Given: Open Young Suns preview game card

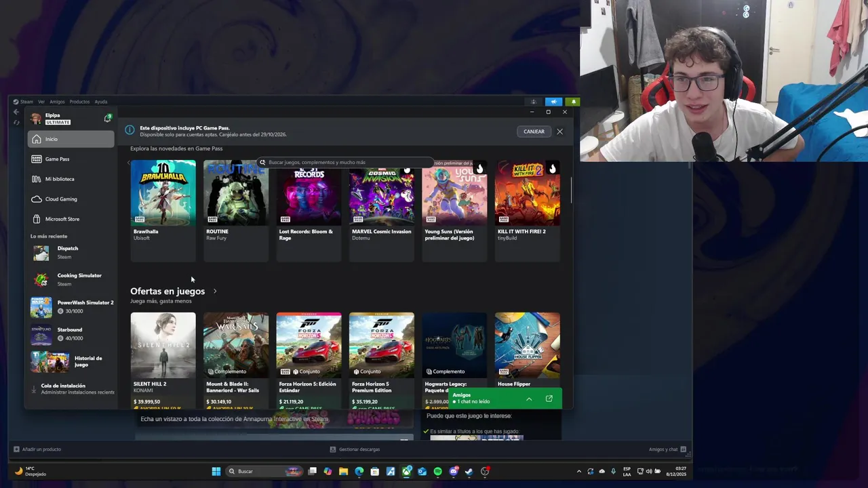Looking at the screenshot, I should (x=454, y=210).
